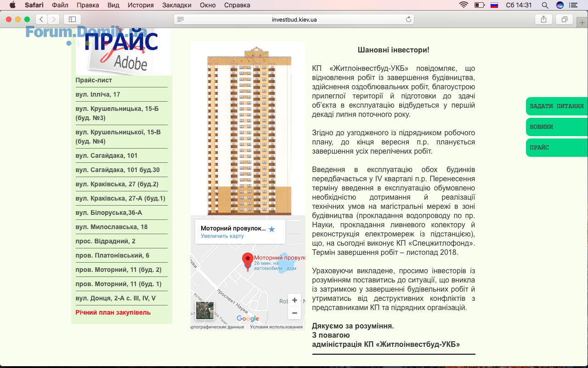Open пров. Платонівський, 6 link

(113, 255)
